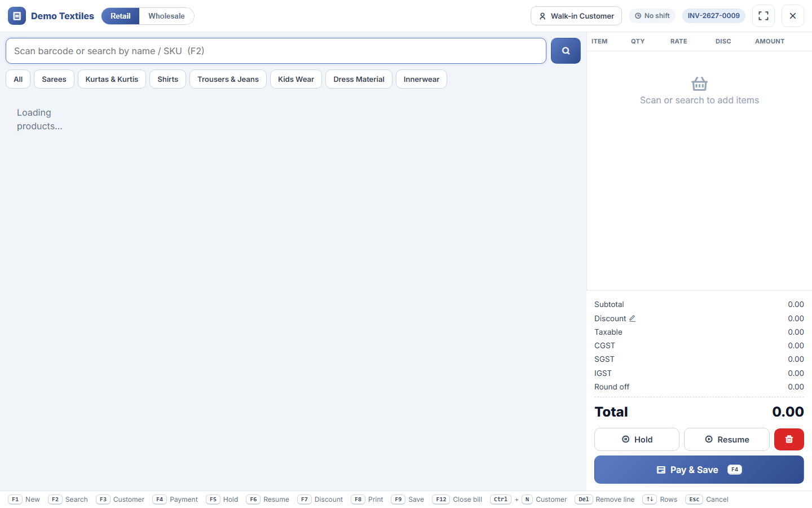
Task: Click the Esc Cancel shortcut hint
Action: click(707, 500)
